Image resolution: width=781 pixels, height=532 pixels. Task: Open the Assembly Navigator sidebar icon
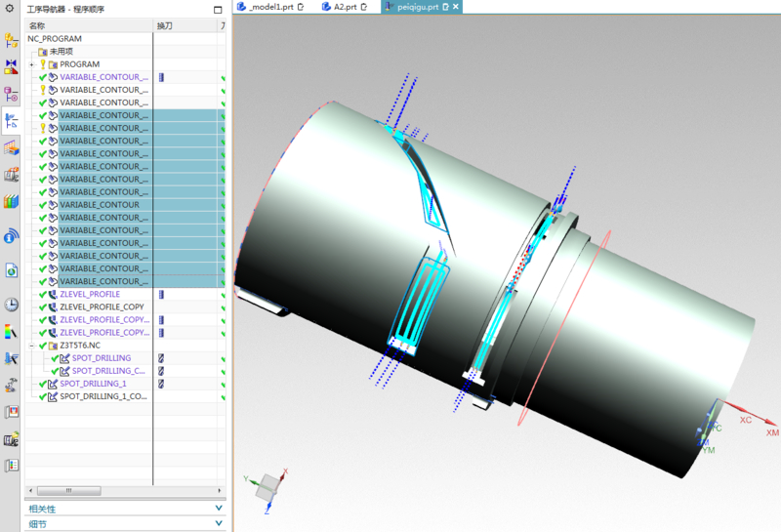click(12, 41)
